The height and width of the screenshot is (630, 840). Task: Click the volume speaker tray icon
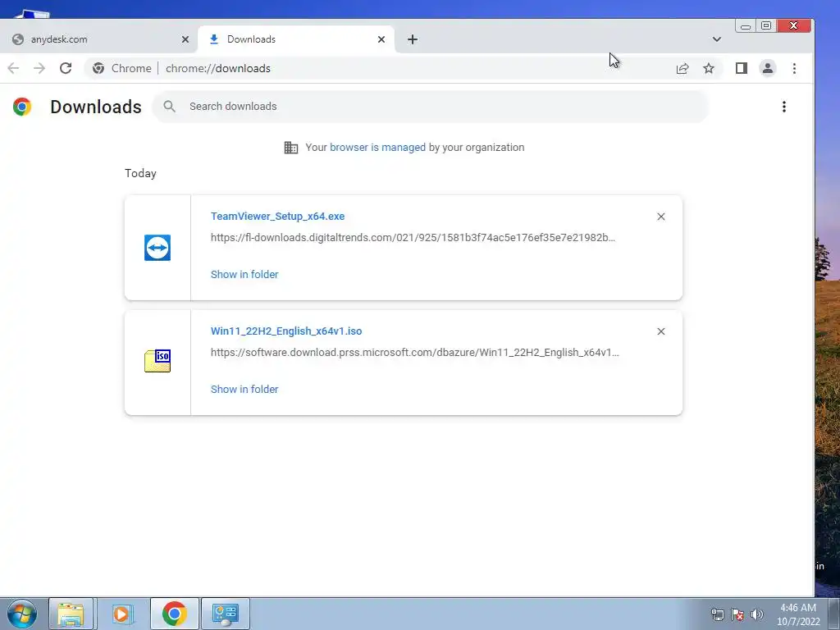point(757,614)
